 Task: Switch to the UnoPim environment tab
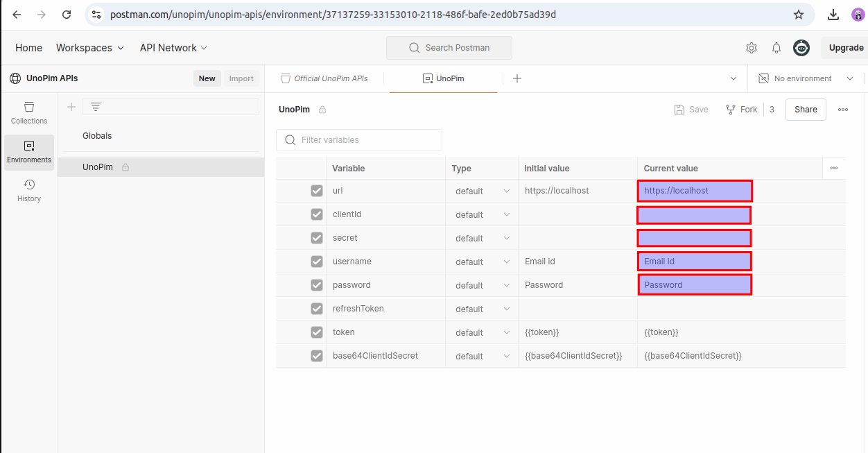[x=444, y=78]
